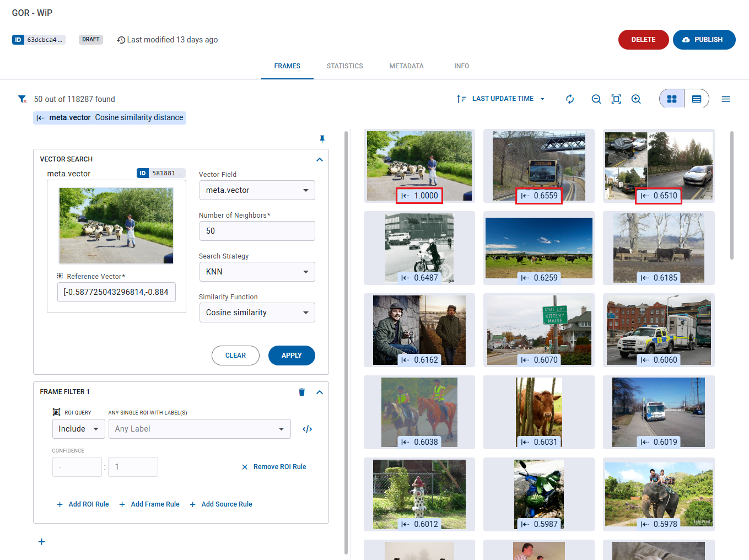The image size is (749, 560).
Task: Delete Frame Filter 1 using the trash icon
Action: pyautogui.click(x=301, y=392)
